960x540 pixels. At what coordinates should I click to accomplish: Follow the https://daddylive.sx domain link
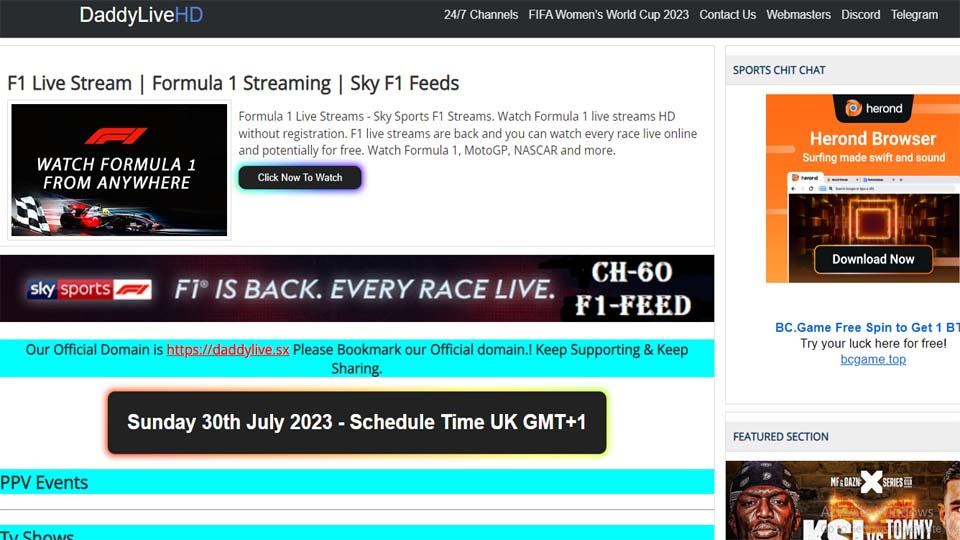(x=228, y=350)
